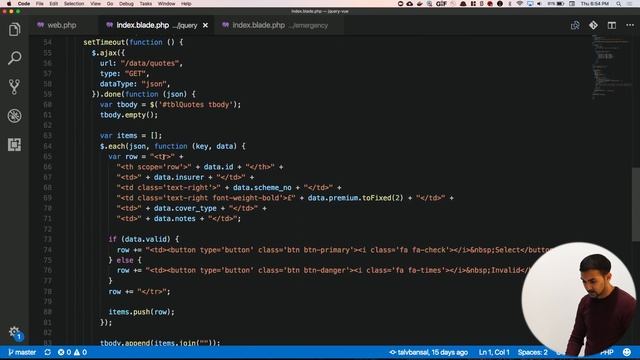The width and height of the screenshot is (640, 360).
Task: Click the talvbansal, 15 days ago blame entry
Action: [x=429, y=352]
